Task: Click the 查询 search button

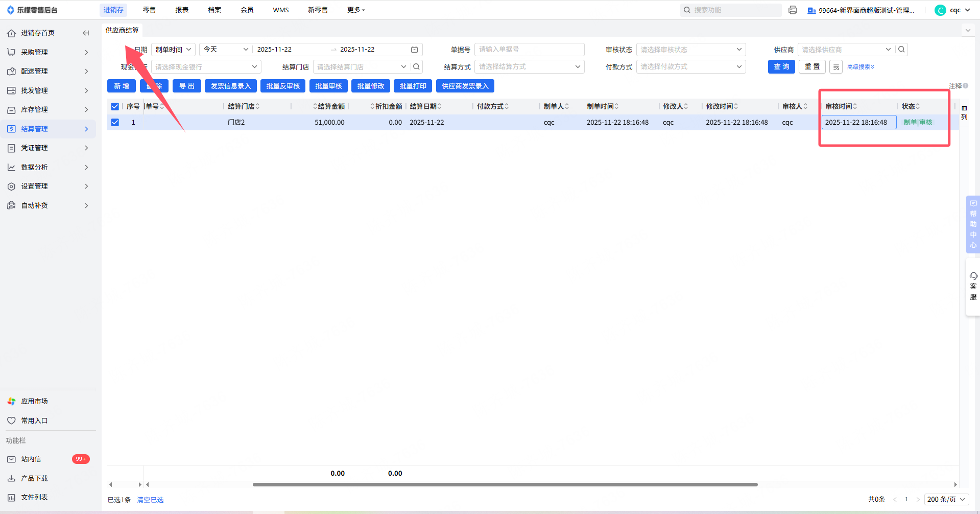Action: [x=781, y=67]
